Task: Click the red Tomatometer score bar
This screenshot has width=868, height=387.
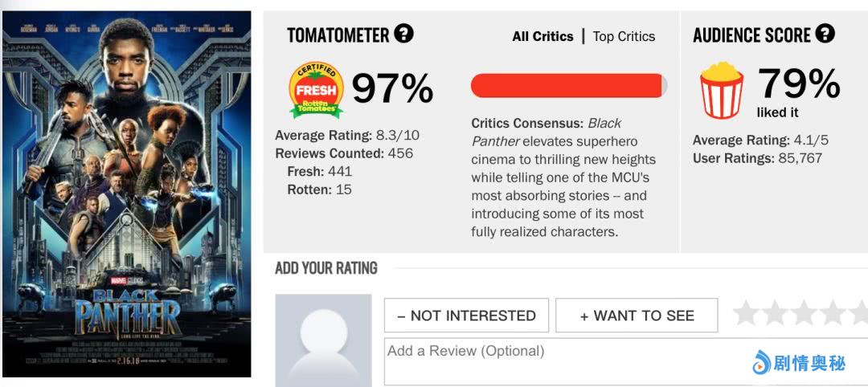Action: coord(568,86)
